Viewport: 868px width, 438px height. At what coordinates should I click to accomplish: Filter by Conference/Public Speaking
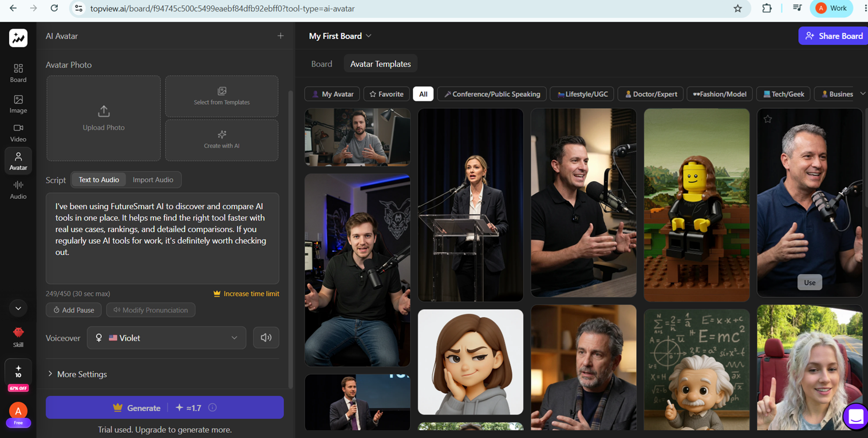coord(492,94)
